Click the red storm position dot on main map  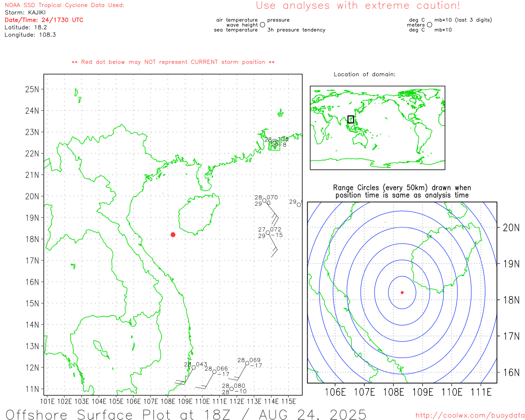point(173,235)
